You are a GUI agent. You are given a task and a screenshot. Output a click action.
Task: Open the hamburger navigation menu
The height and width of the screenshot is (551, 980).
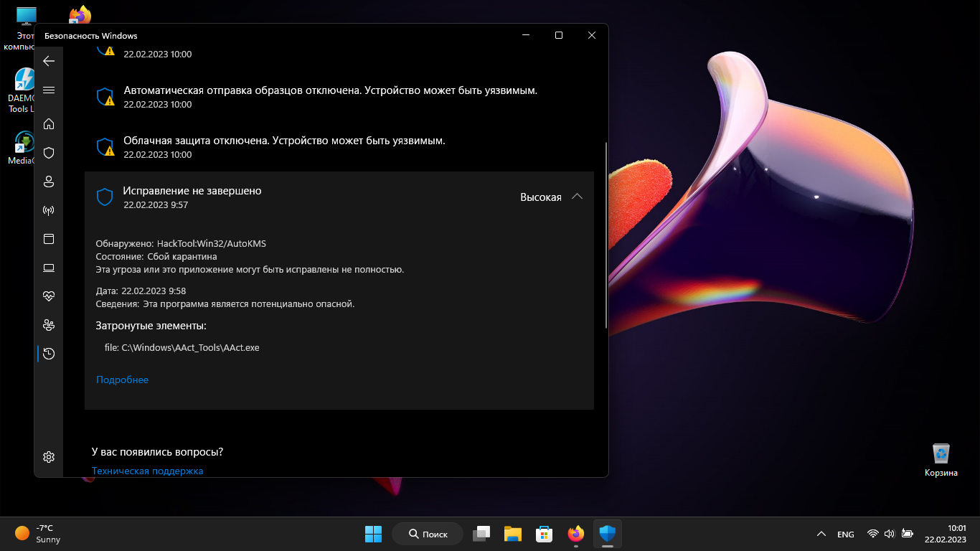[49, 90]
